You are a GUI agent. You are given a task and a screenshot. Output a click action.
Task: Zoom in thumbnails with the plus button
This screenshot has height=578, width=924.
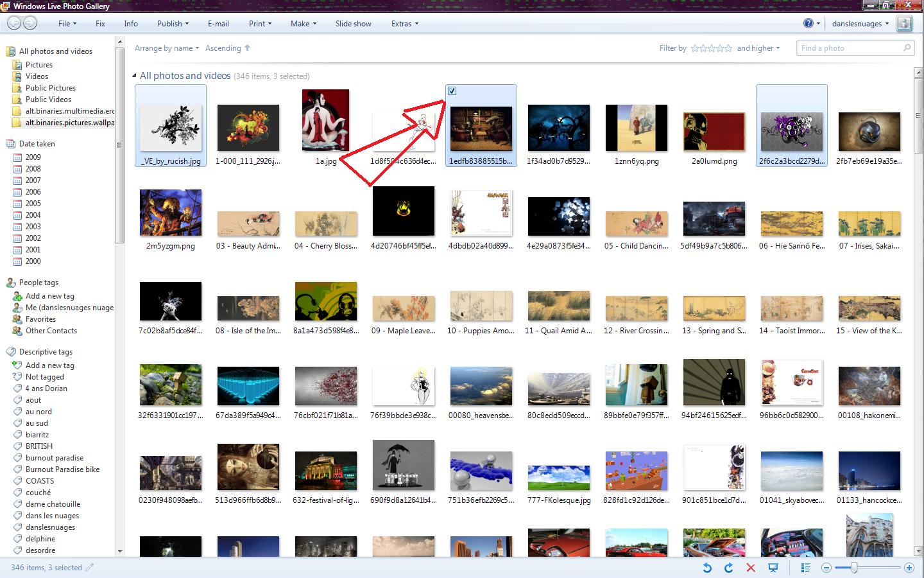click(x=909, y=568)
